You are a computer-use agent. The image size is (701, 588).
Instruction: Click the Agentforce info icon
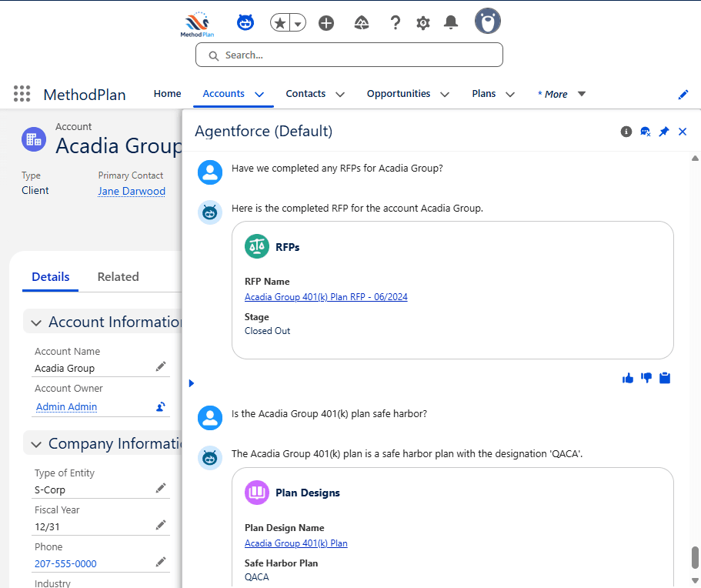(626, 132)
